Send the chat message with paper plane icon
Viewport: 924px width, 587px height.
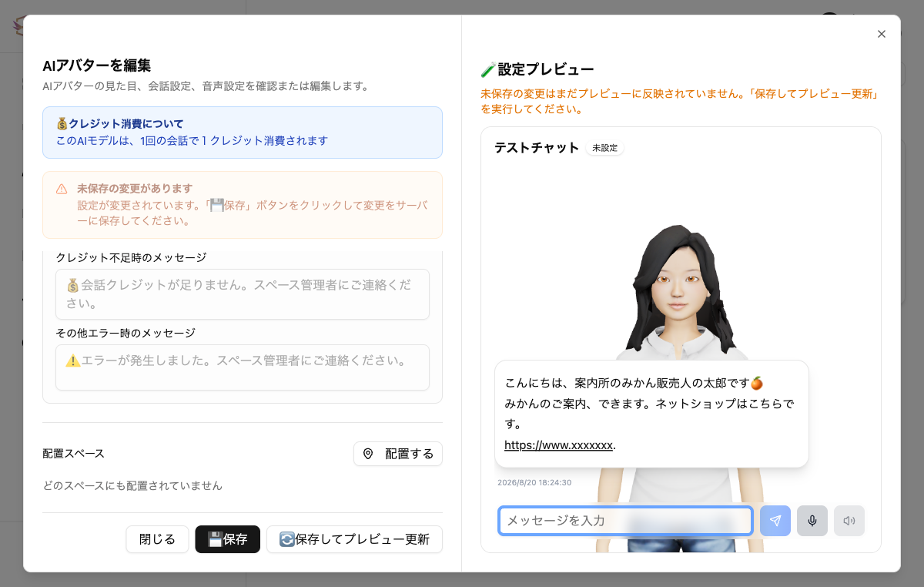pos(775,521)
